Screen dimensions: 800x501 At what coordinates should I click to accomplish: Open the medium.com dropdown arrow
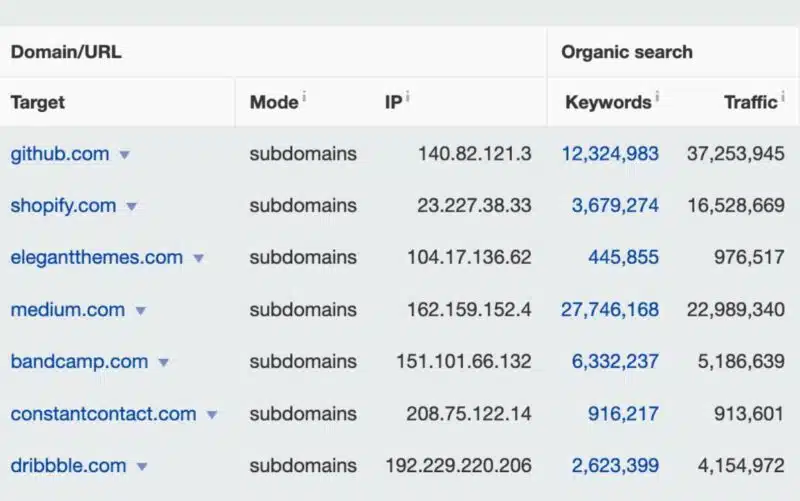click(141, 311)
